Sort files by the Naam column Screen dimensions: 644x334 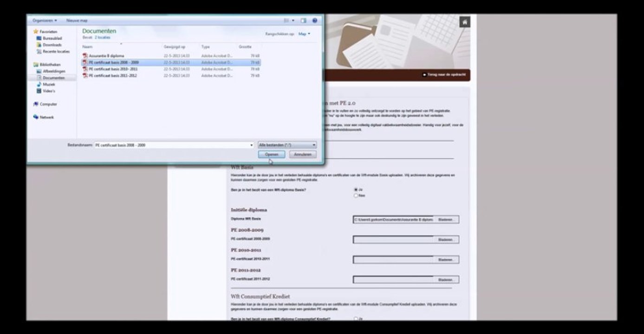tap(87, 47)
